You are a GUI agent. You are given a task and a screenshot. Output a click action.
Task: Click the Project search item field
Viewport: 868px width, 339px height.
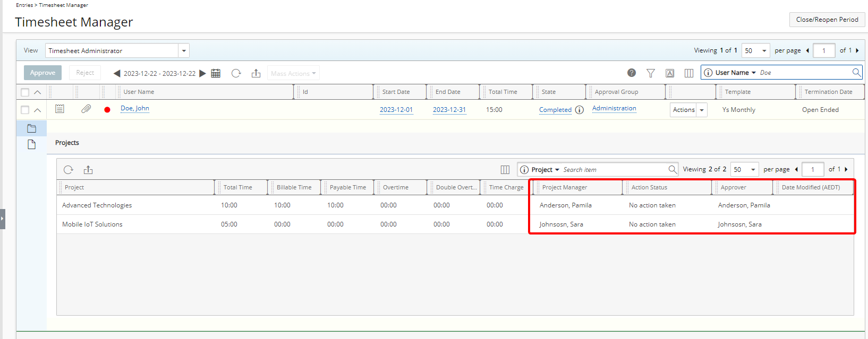614,170
